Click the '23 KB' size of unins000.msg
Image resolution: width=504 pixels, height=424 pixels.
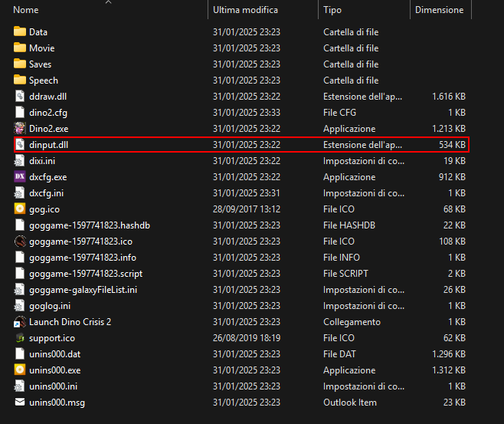[x=454, y=403]
